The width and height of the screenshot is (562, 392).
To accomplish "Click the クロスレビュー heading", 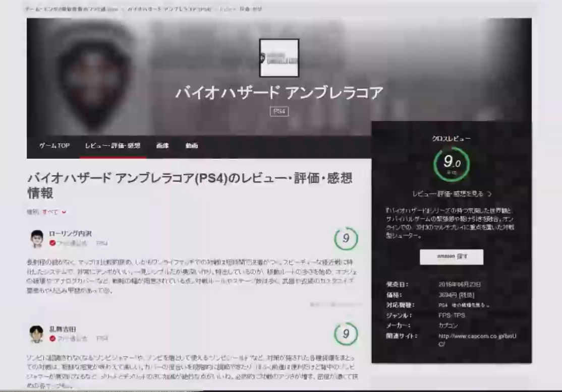I will coord(451,139).
